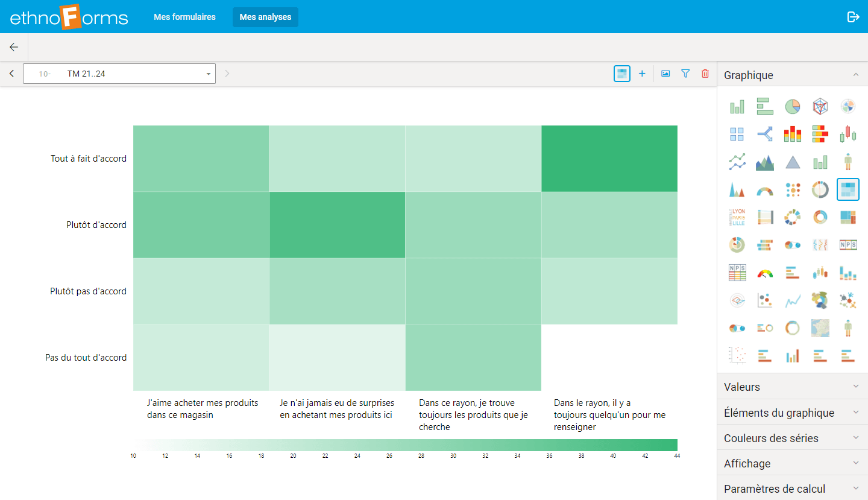Open the Mes analyses tab
The width and height of the screenshot is (868, 500).
(265, 17)
